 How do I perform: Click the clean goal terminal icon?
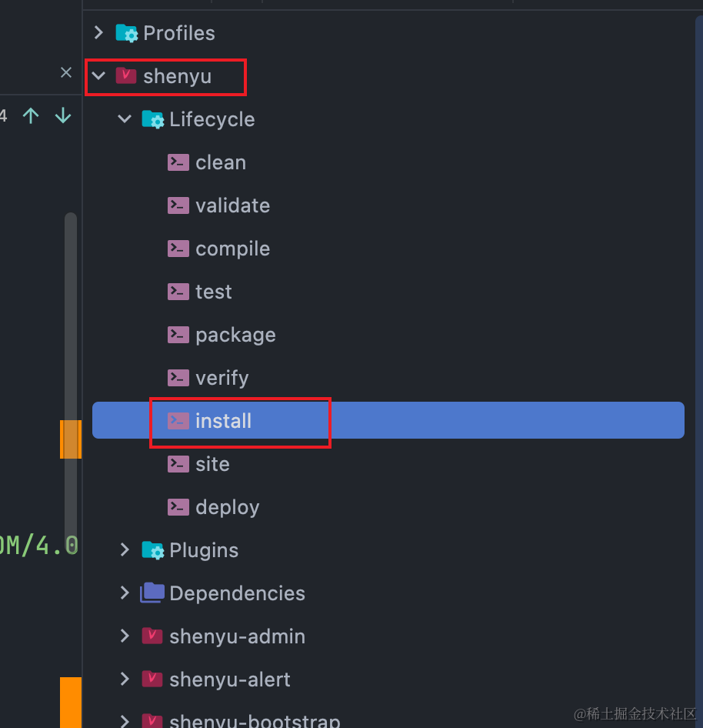tap(178, 162)
